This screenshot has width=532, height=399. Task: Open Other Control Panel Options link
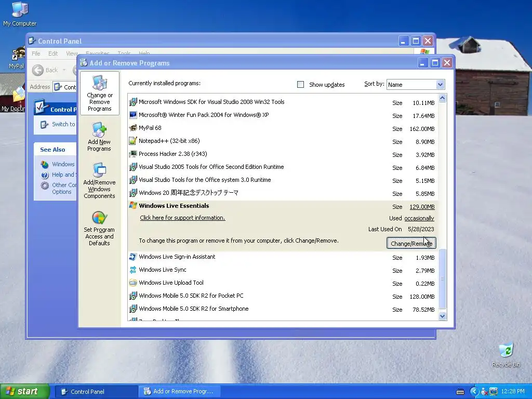click(x=64, y=188)
